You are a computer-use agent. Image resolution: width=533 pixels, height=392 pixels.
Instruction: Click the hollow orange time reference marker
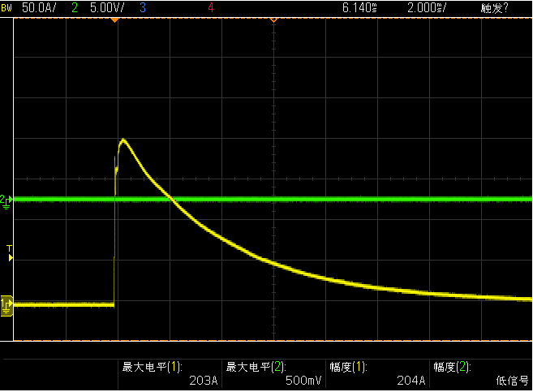(273, 20)
